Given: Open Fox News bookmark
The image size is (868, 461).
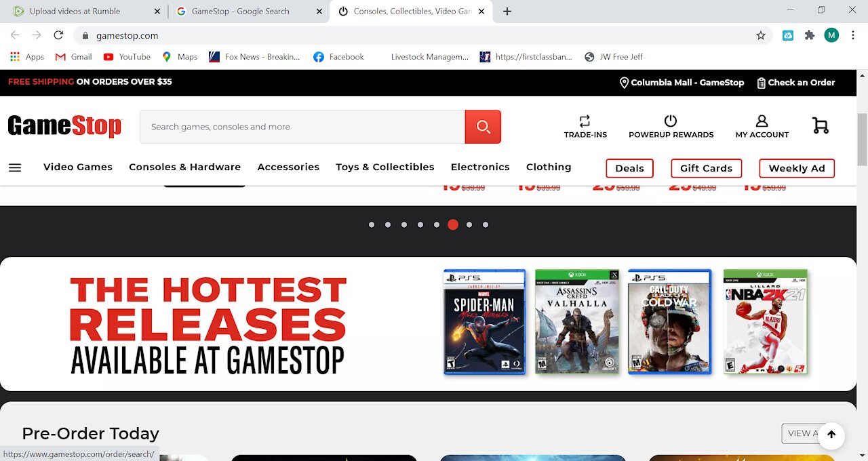Looking at the screenshot, I should click(x=254, y=57).
